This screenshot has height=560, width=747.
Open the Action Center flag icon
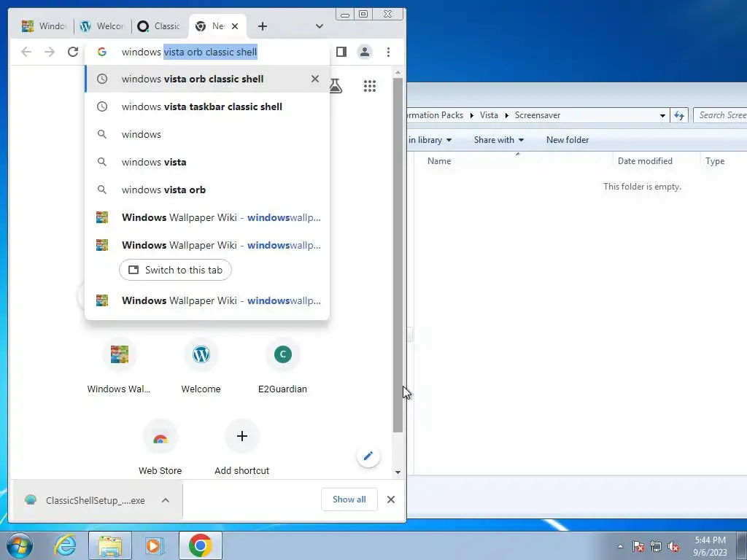click(638, 546)
